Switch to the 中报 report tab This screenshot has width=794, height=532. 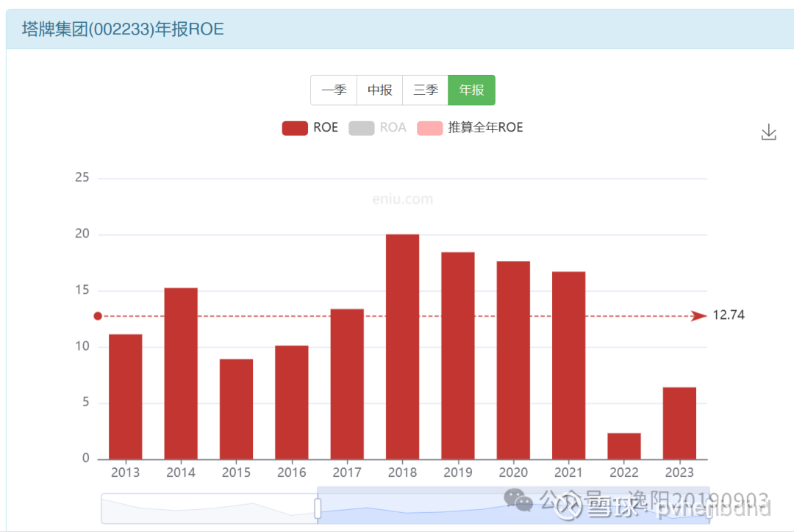pyautogui.click(x=380, y=90)
